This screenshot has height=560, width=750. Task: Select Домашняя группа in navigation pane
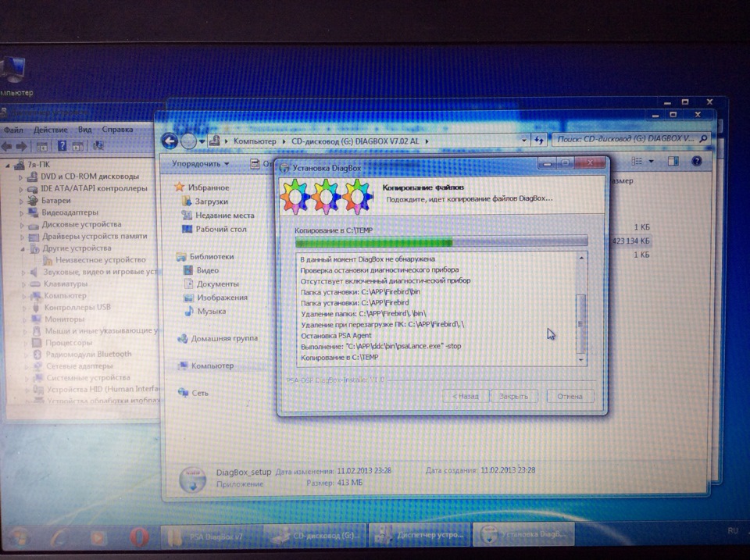[x=224, y=338]
